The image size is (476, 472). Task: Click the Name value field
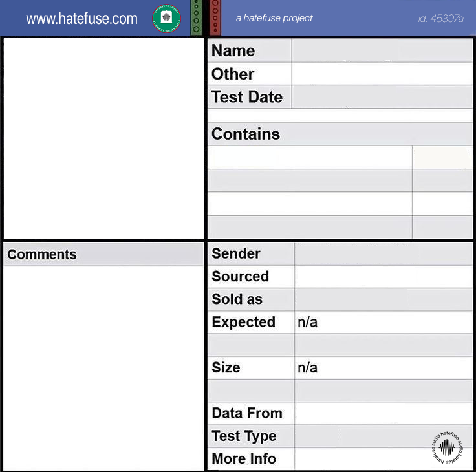pyautogui.click(x=382, y=50)
